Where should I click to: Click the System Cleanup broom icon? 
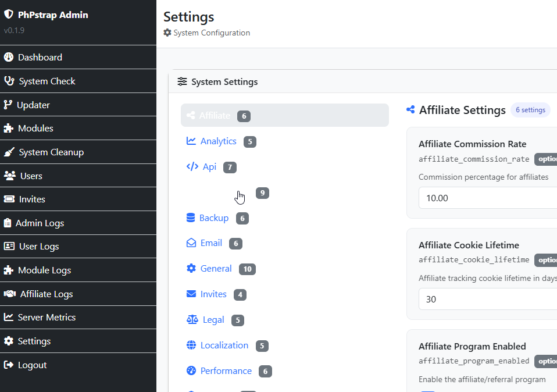9,152
